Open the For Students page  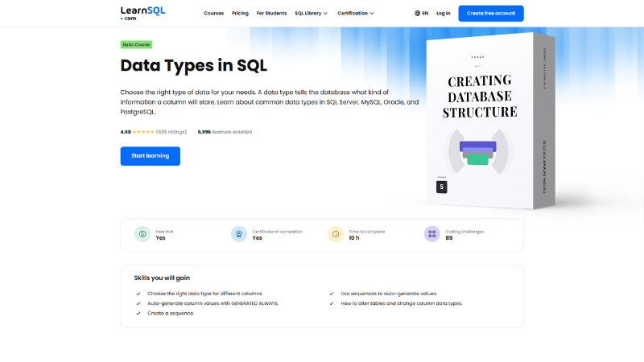pos(271,13)
